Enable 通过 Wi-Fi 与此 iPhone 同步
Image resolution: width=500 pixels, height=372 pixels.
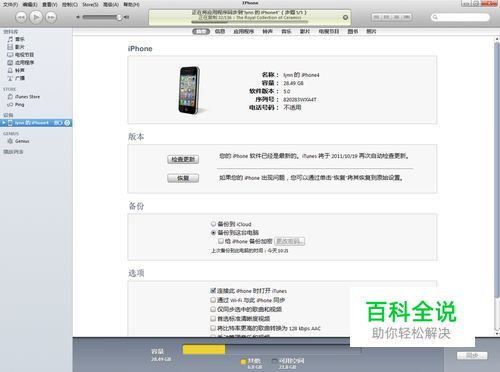coord(213,300)
